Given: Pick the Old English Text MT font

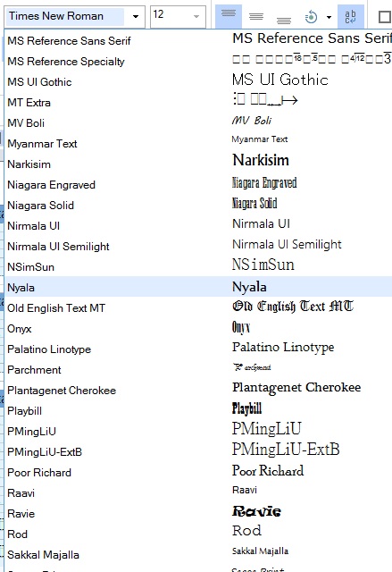Looking at the screenshot, I should pos(198,307).
